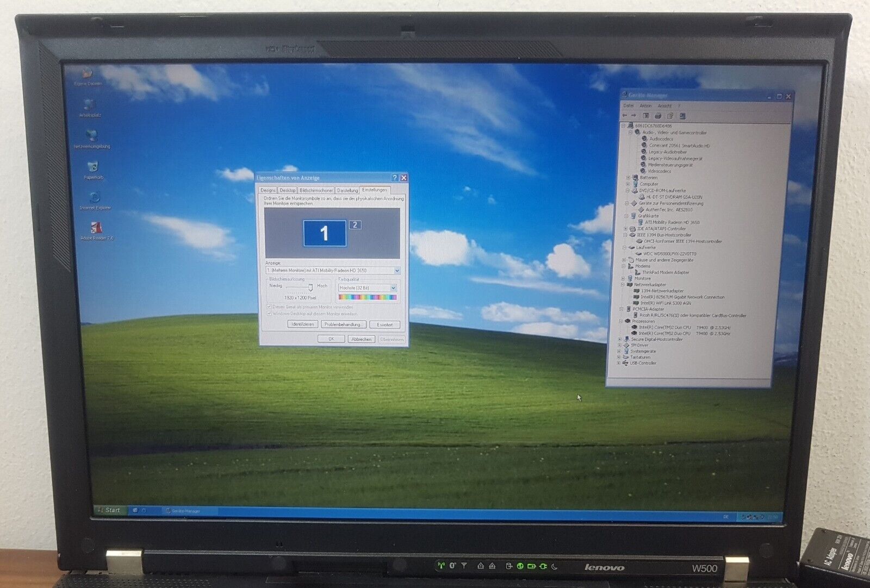Viewport: 870px width, 588px height.
Task: Click the properties/help icon in Geräte-Manager toolbar
Action: pyautogui.click(x=670, y=116)
